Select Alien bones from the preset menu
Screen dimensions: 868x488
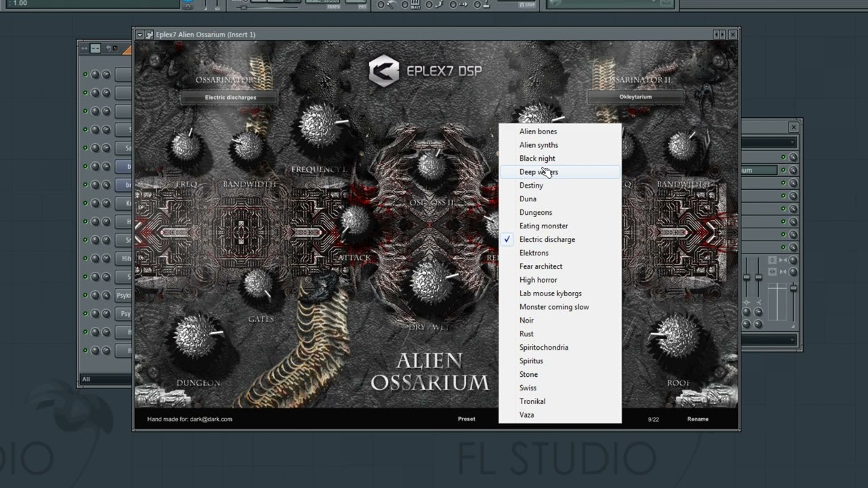560,131
